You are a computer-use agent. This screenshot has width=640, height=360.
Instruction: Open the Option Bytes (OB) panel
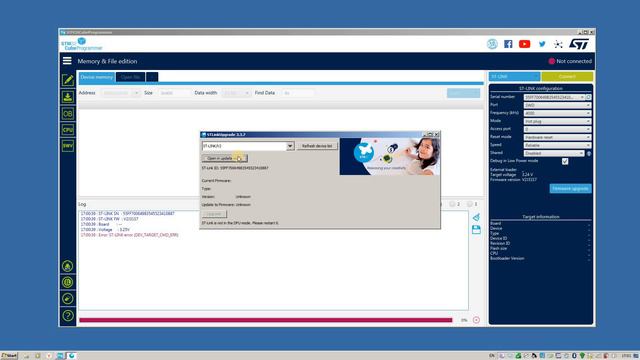click(68, 113)
